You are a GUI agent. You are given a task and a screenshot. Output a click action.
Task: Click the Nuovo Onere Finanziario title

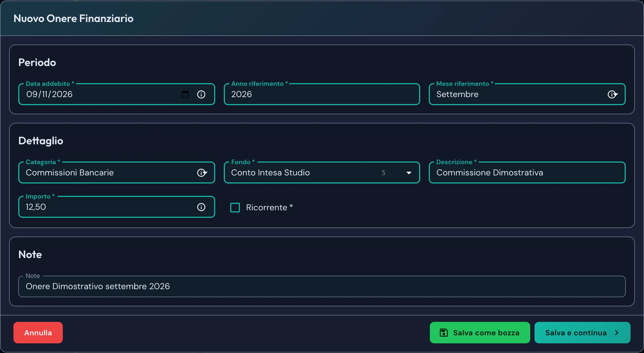point(74,18)
